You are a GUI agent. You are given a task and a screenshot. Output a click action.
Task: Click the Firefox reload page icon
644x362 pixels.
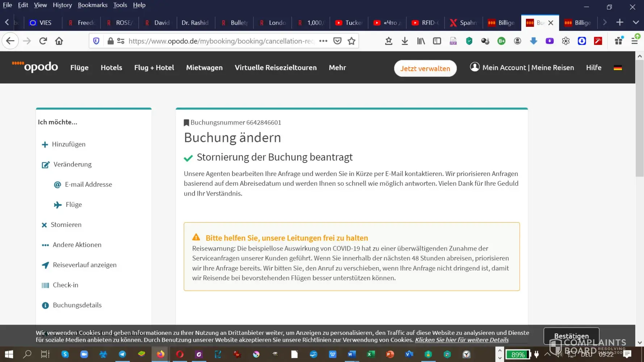click(x=43, y=41)
